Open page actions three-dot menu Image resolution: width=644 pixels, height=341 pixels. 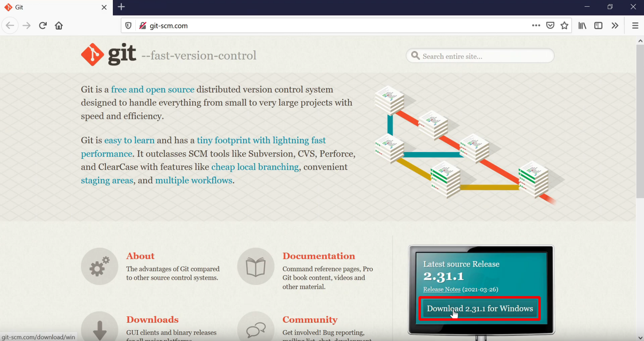tap(536, 26)
